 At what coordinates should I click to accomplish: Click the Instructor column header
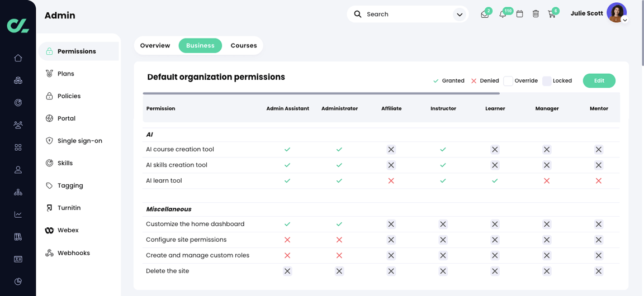(x=443, y=109)
